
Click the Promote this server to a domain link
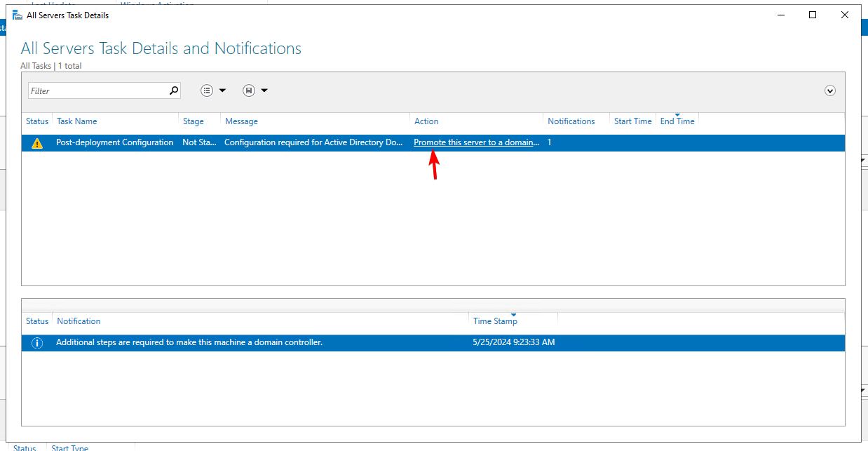pos(476,142)
